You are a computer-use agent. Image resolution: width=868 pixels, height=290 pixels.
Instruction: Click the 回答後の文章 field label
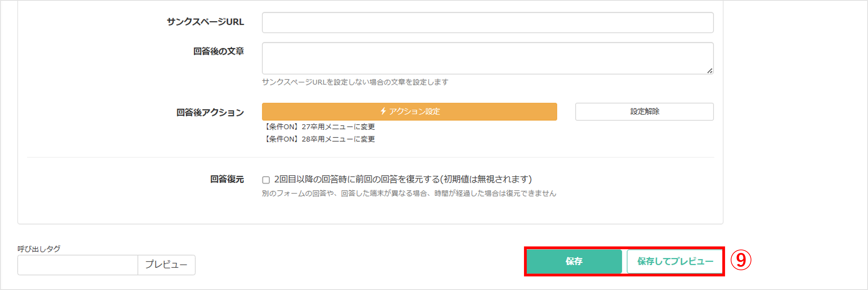pyautogui.click(x=218, y=51)
